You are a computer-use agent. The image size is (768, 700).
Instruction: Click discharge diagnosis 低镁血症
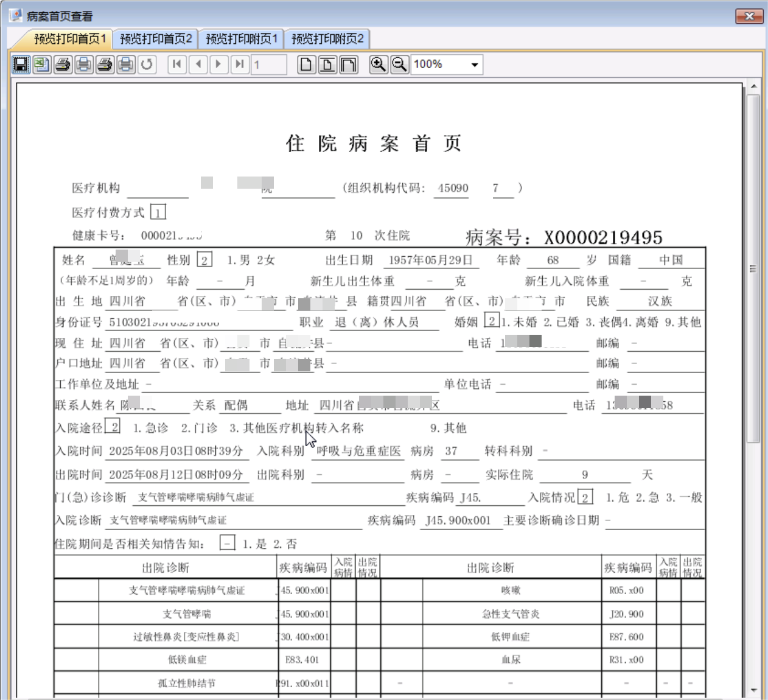pyautogui.click(x=187, y=659)
